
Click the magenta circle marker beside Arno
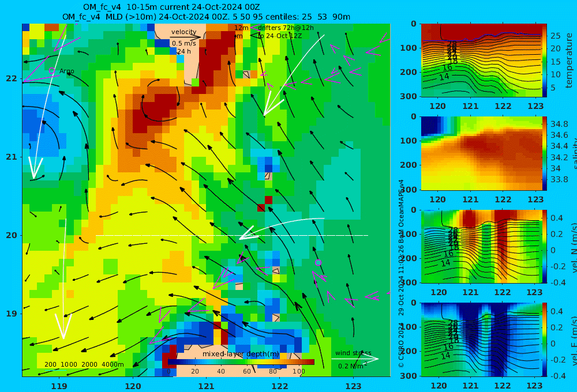point(52,70)
